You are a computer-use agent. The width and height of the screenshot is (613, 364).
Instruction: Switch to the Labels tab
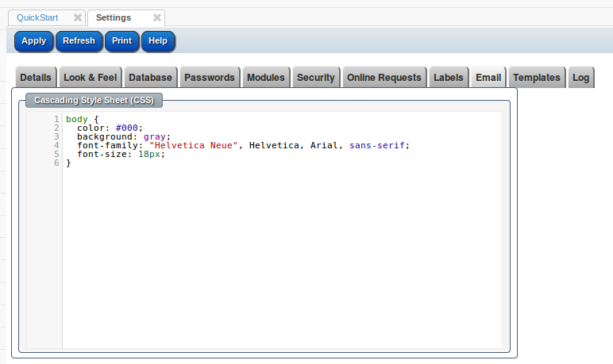click(449, 78)
